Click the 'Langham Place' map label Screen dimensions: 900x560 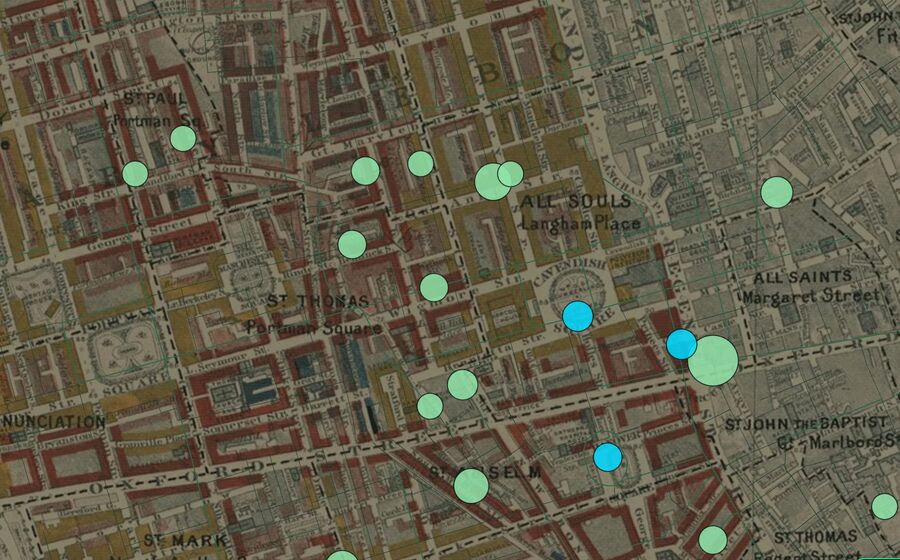tap(580, 223)
